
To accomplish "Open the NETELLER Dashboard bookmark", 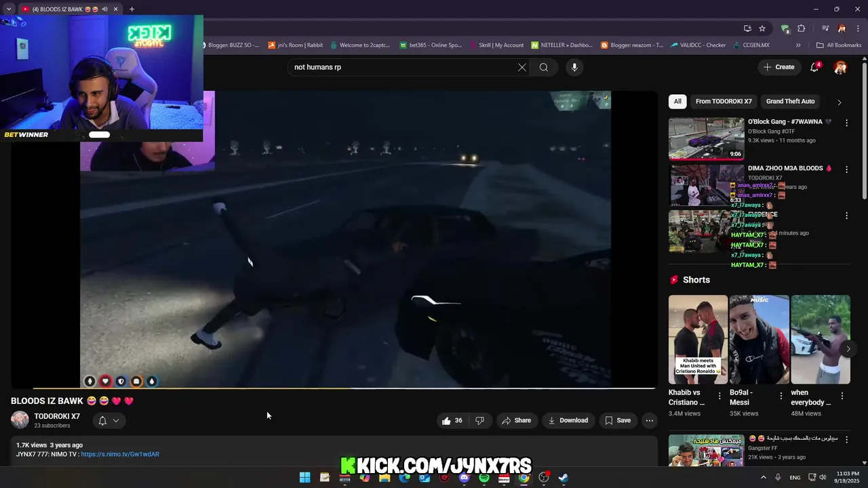I will pos(562,45).
